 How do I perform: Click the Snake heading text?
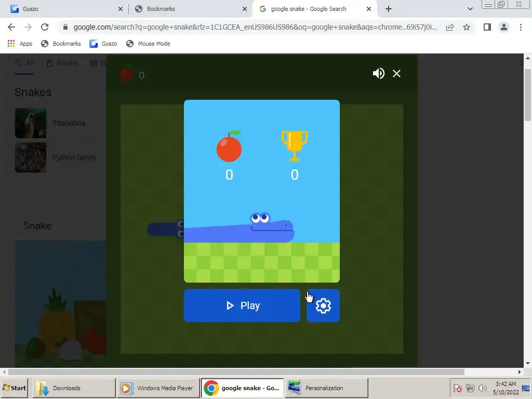(37, 225)
